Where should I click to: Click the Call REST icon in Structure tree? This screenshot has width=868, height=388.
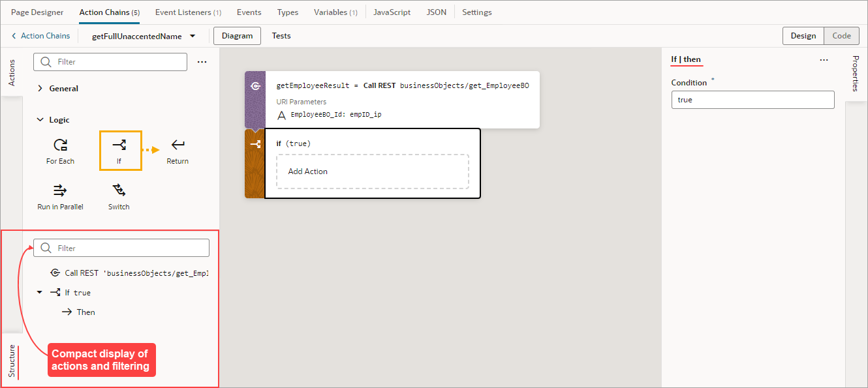(55, 273)
